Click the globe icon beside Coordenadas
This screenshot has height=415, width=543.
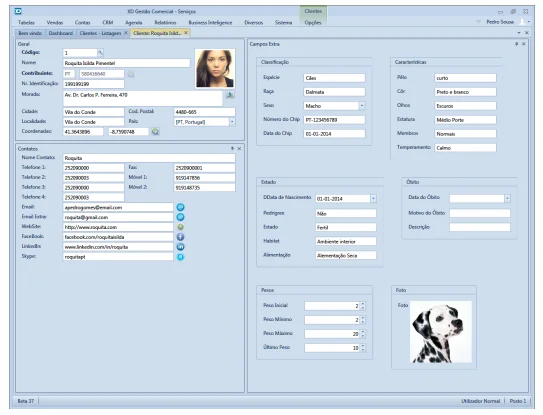[x=155, y=132]
